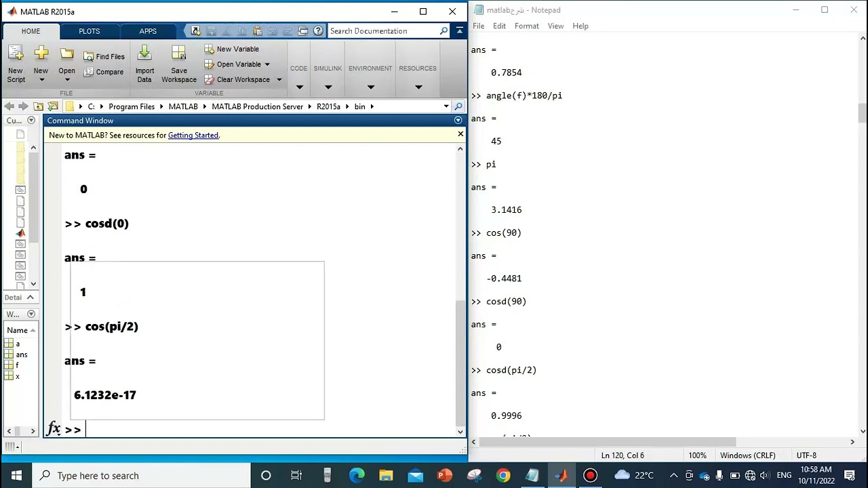This screenshot has width=868, height=488.
Task: Click Task View icon in taskbar
Action: 296,475
